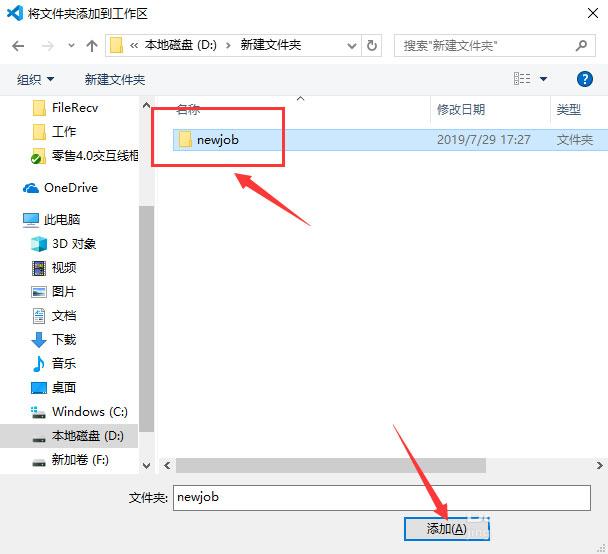This screenshot has height=554, width=608.
Task: Click the 文件夹 folder name input field
Action: 380,496
